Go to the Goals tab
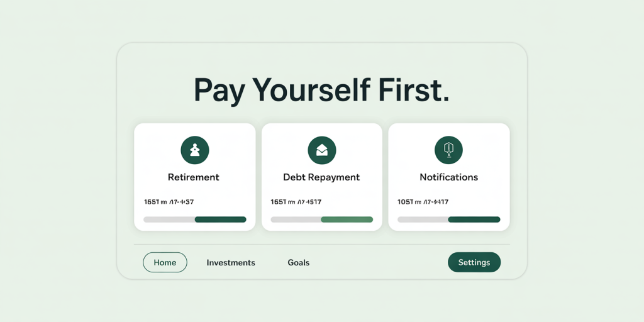 [299, 263]
